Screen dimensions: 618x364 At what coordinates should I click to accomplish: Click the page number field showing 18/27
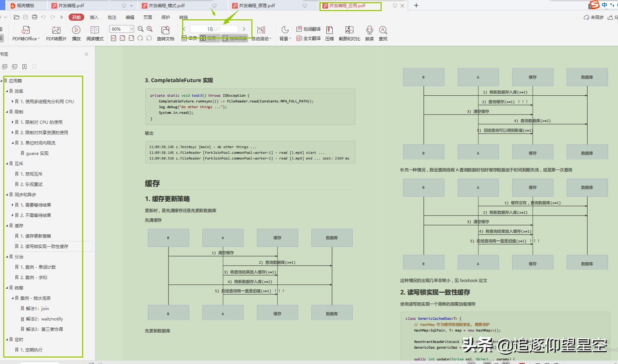click(214, 29)
